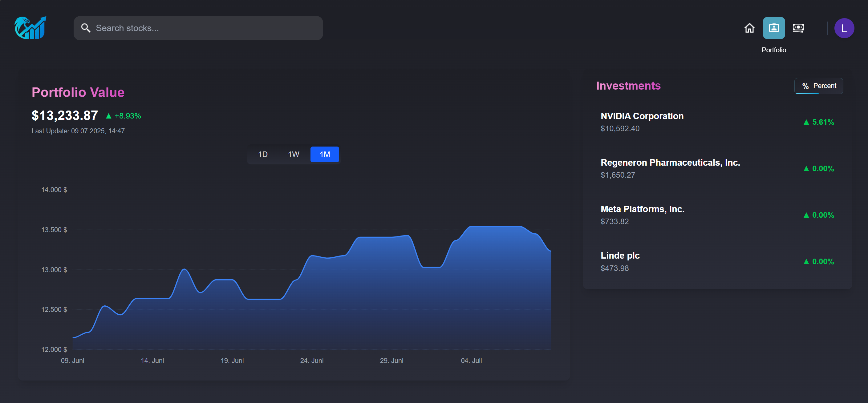The image size is (868, 403).
Task: Click Linde plc's green up-arrow indicator
Action: (x=806, y=262)
